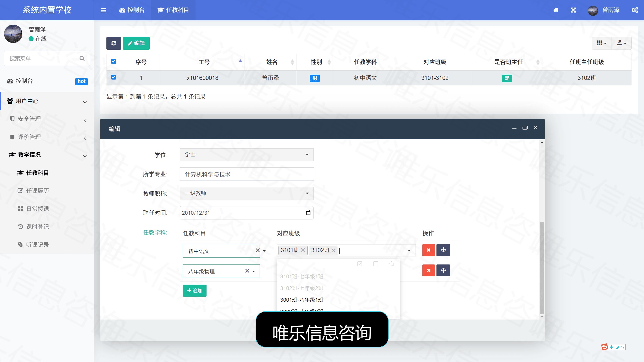Click move handle for 初中语文 row

click(x=443, y=250)
